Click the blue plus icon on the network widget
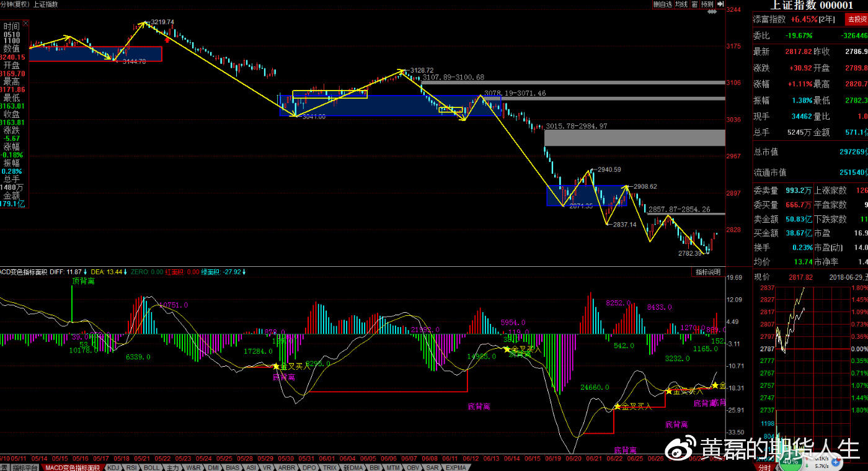 click(837, 462)
